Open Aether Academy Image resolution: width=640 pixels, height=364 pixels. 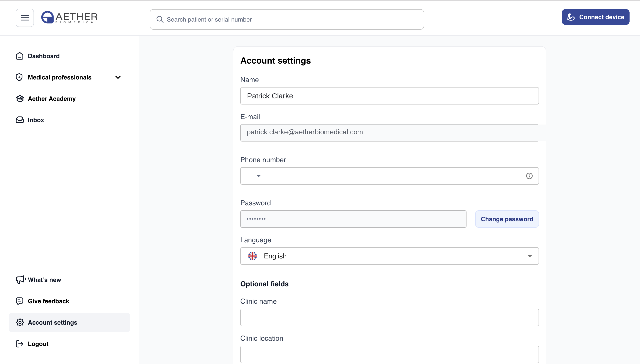coord(69,99)
